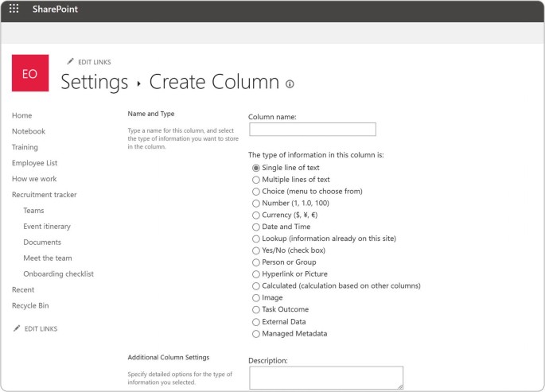Viewport: 545px width, 392px height.
Task: Select the Yes/No (check box) option
Action: pos(256,250)
